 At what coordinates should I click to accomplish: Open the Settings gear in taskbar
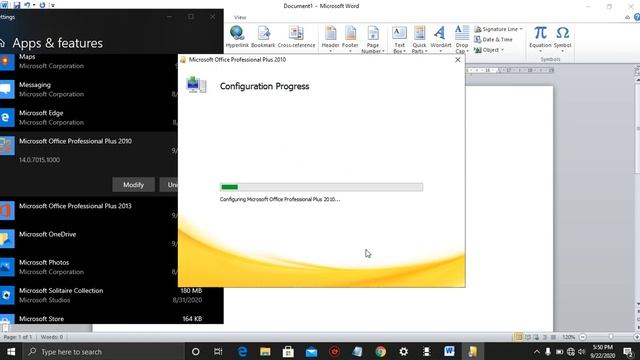[403, 351]
